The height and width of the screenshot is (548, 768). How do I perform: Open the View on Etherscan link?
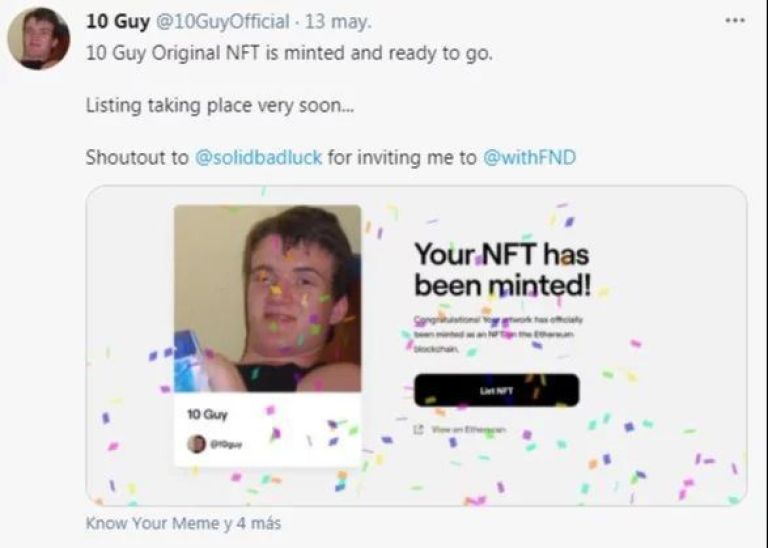pyautogui.click(x=467, y=430)
